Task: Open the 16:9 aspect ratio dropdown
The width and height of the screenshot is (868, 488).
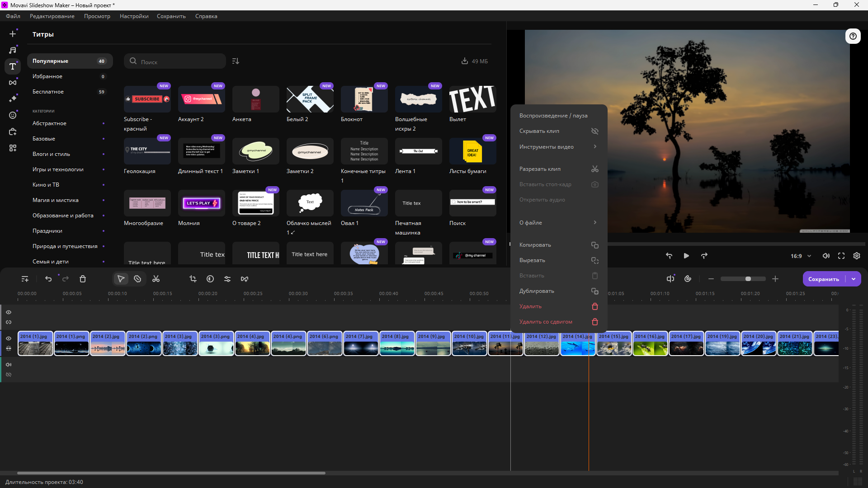Action: (x=801, y=256)
